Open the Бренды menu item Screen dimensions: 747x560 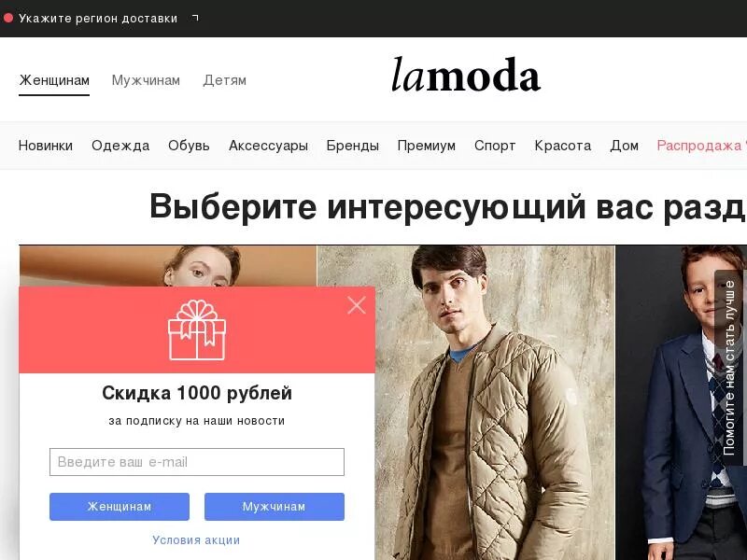click(x=353, y=146)
